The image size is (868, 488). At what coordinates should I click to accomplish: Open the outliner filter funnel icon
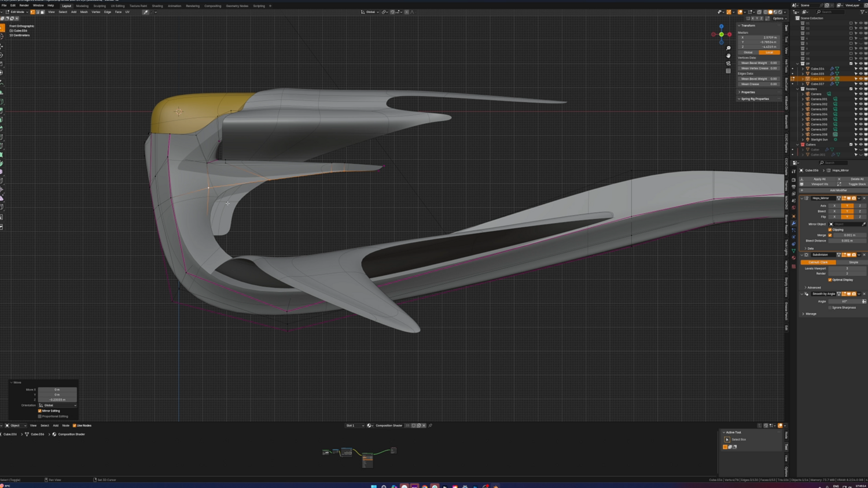[863, 12]
